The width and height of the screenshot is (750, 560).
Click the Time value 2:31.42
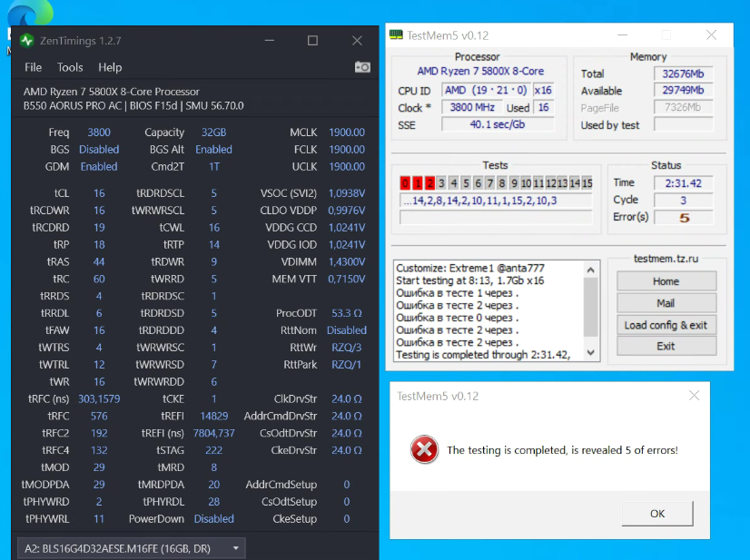[x=683, y=183]
